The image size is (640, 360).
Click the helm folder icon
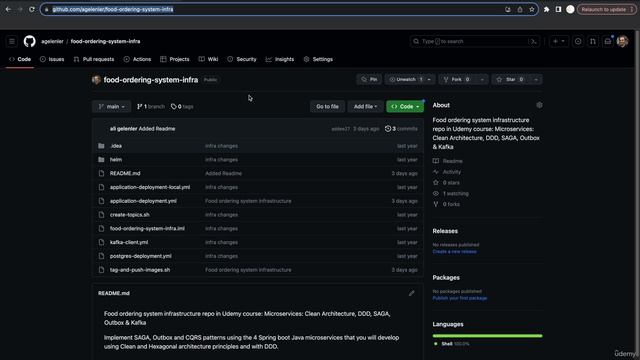point(101,160)
